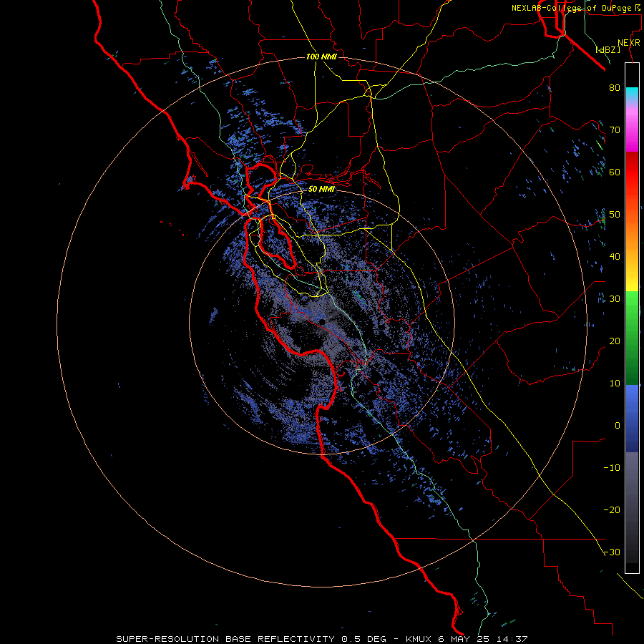
Task: Click the dBZ units label
Action: (608, 50)
